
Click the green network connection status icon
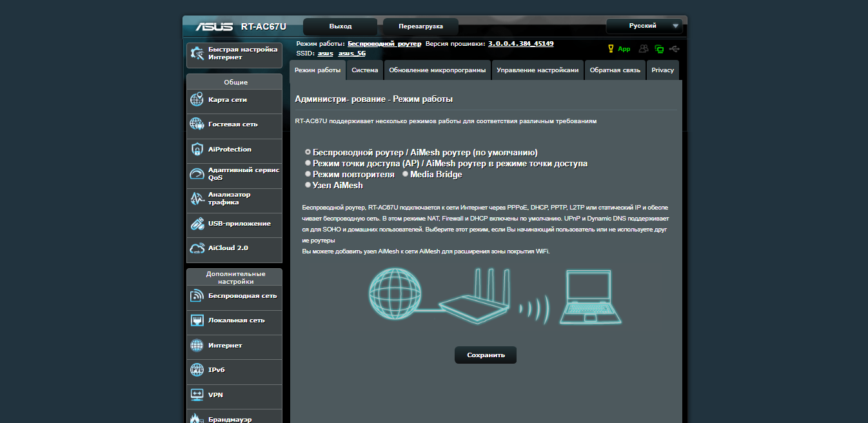tap(659, 49)
